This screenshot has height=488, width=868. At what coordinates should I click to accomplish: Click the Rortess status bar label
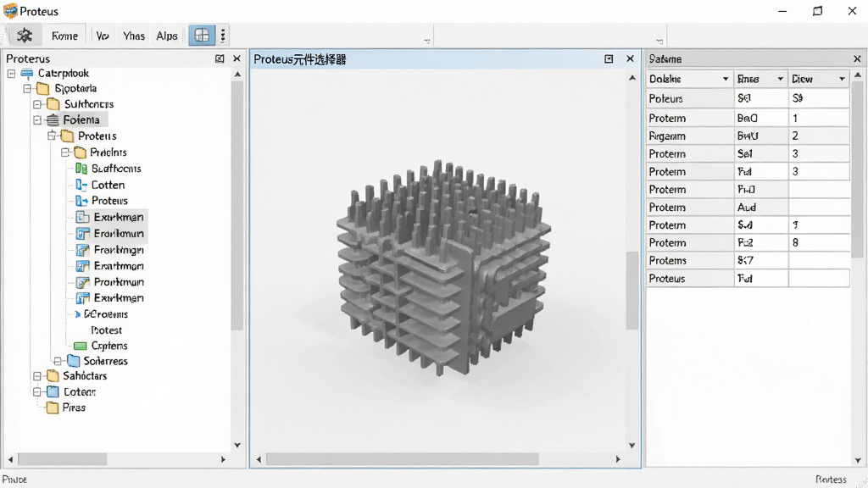831,480
